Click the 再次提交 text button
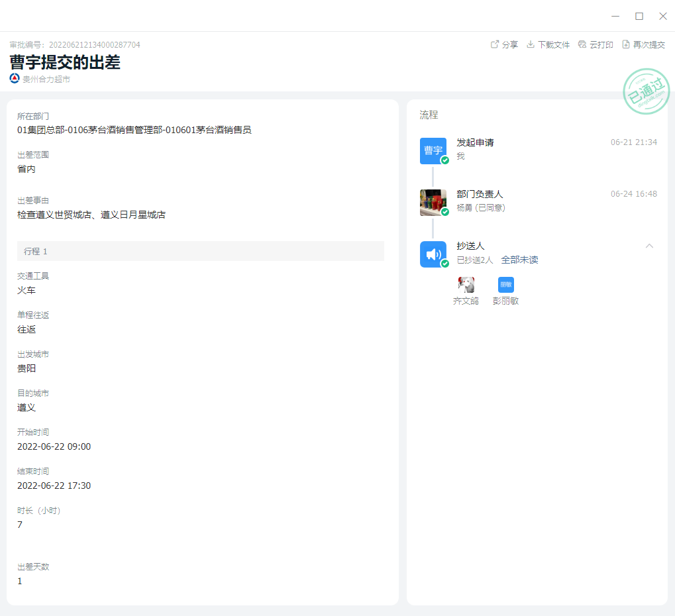 point(649,44)
